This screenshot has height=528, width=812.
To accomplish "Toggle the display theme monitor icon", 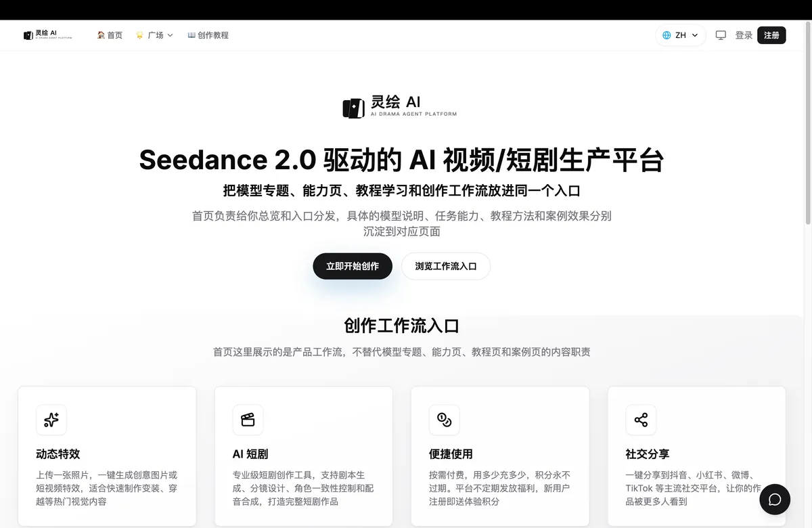I will pos(721,35).
